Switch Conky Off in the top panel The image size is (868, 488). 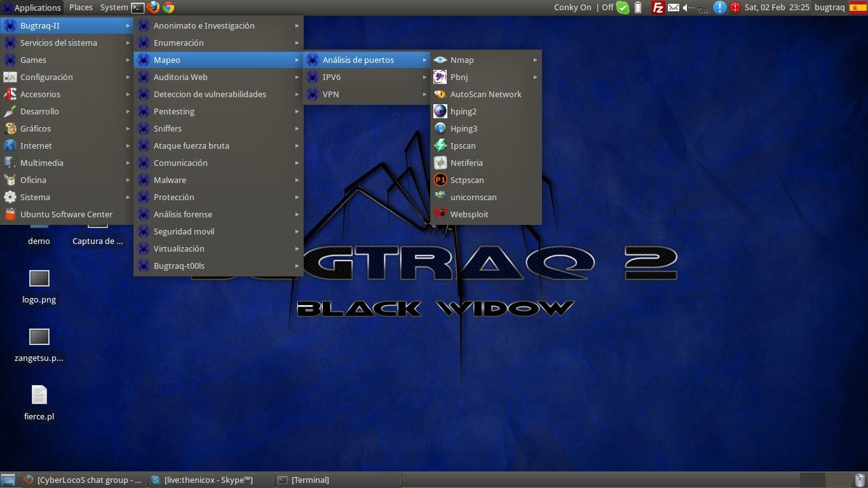[x=607, y=8]
